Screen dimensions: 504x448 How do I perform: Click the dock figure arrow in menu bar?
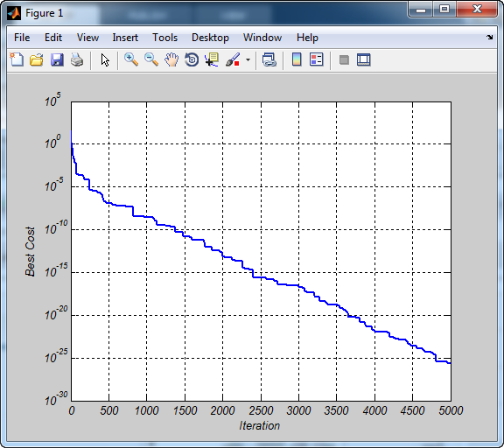pos(489,38)
